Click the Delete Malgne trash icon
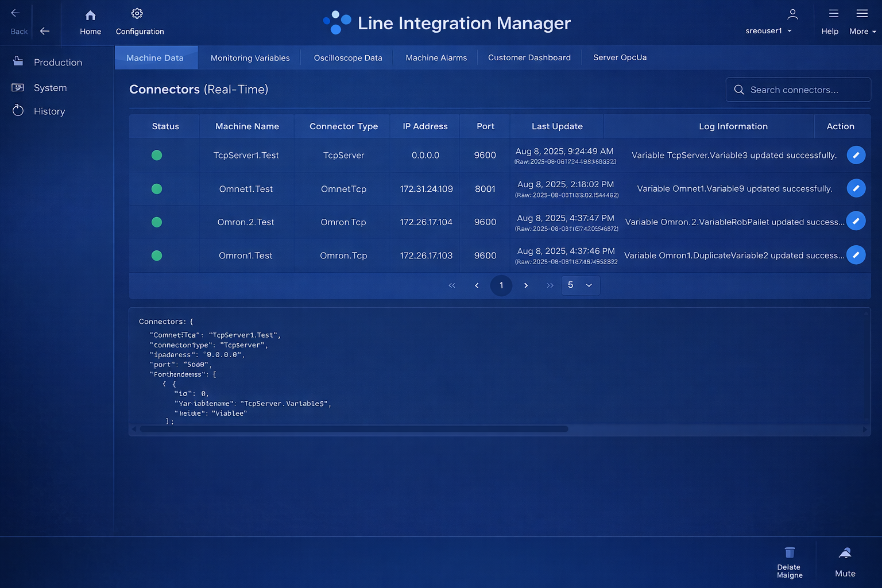Viewport: 882px width, 588px height. 788,552
